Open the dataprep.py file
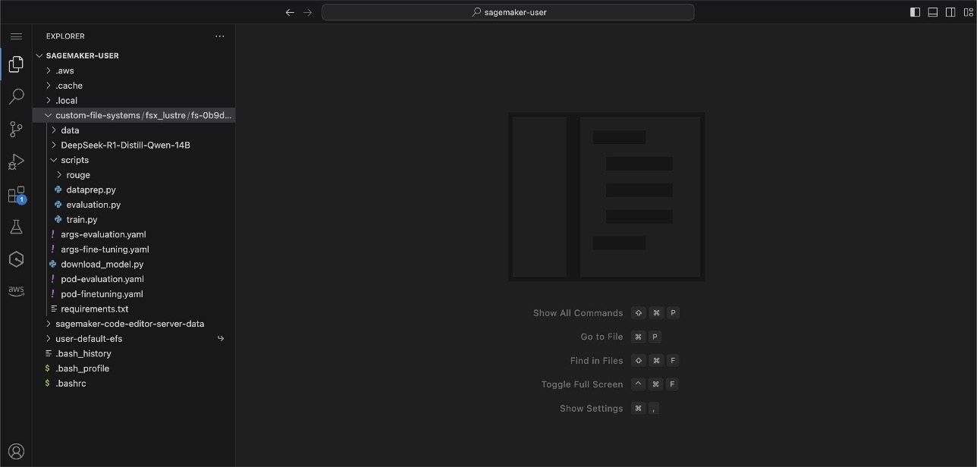This screenshot has width=980, height=470. point(133,190)
